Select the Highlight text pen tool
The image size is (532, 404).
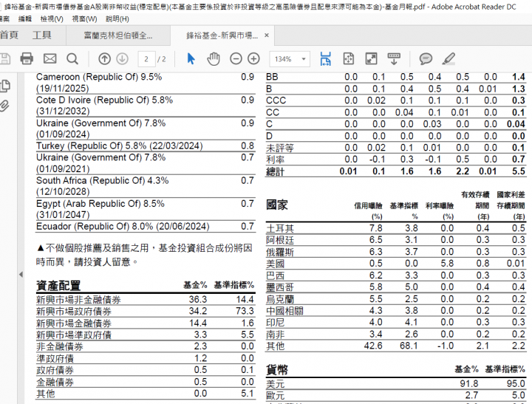[x=449, y=59]
